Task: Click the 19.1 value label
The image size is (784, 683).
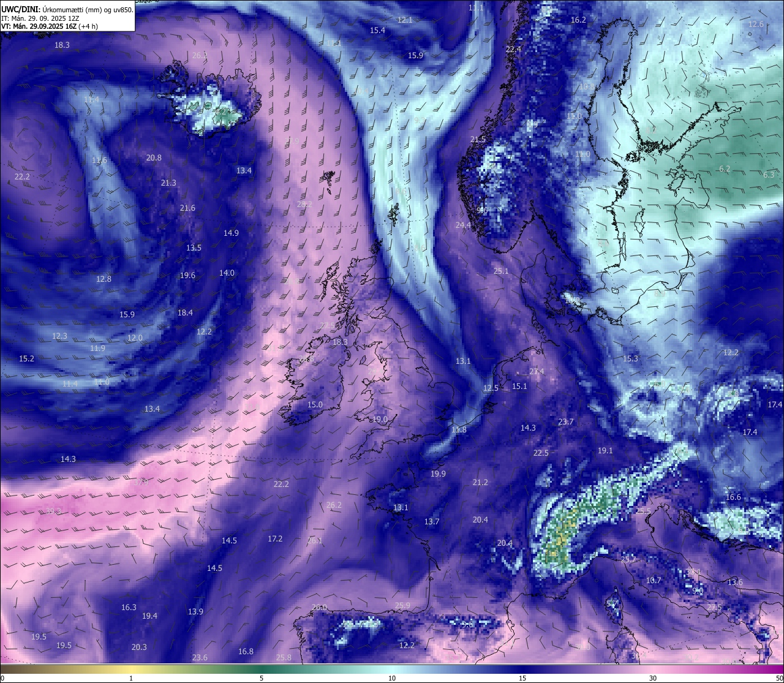Action: (605, 450)
